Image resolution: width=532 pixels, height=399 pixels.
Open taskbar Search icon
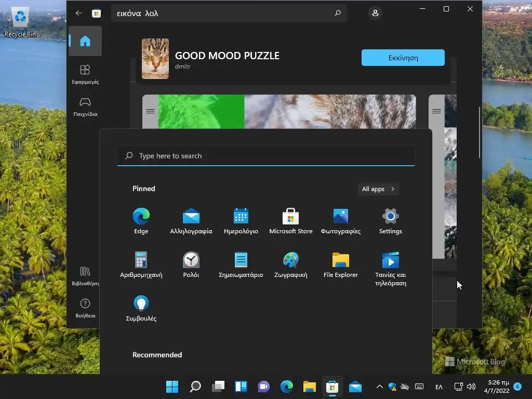coord(195,387)
